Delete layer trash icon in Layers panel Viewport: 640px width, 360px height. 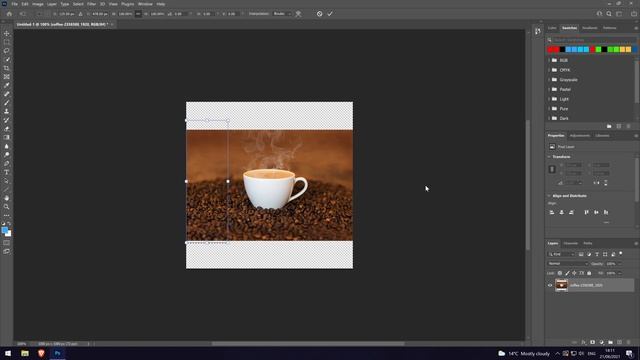[x=629, y=342]
